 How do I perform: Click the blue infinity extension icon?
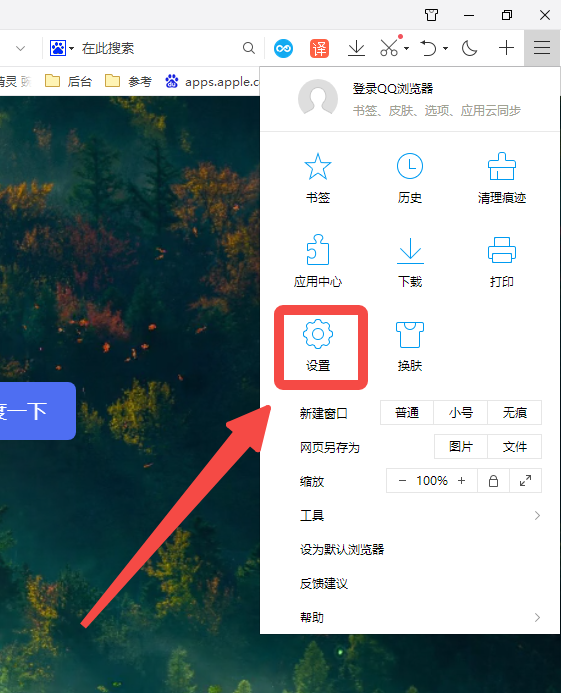click(x=283, y=48)
